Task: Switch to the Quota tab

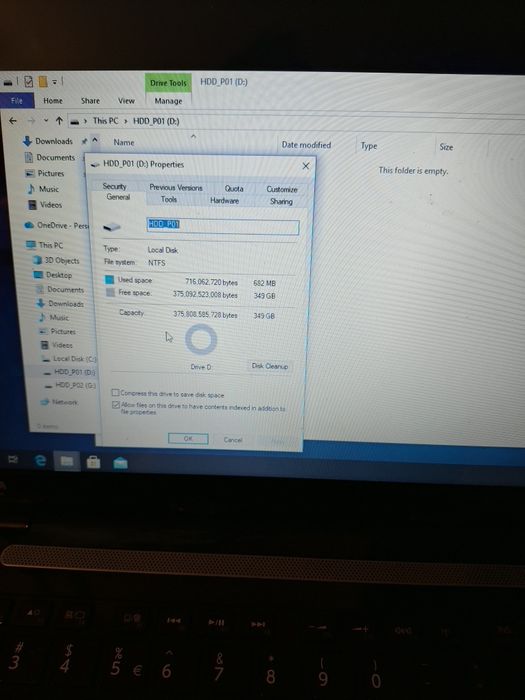Action: (234, 188)
